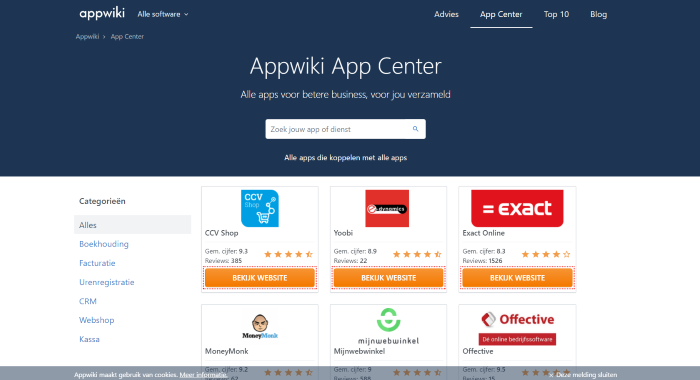Screen dimensions: 700x380
Task: Click the 'Reviews: 385' text
Action: coord(223,261)
